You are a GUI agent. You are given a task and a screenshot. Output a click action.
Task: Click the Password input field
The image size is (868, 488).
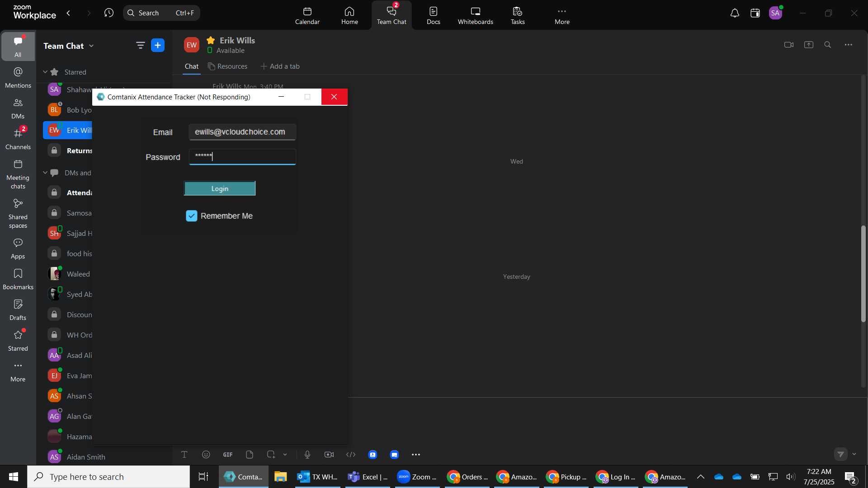[x=242, y=157]
